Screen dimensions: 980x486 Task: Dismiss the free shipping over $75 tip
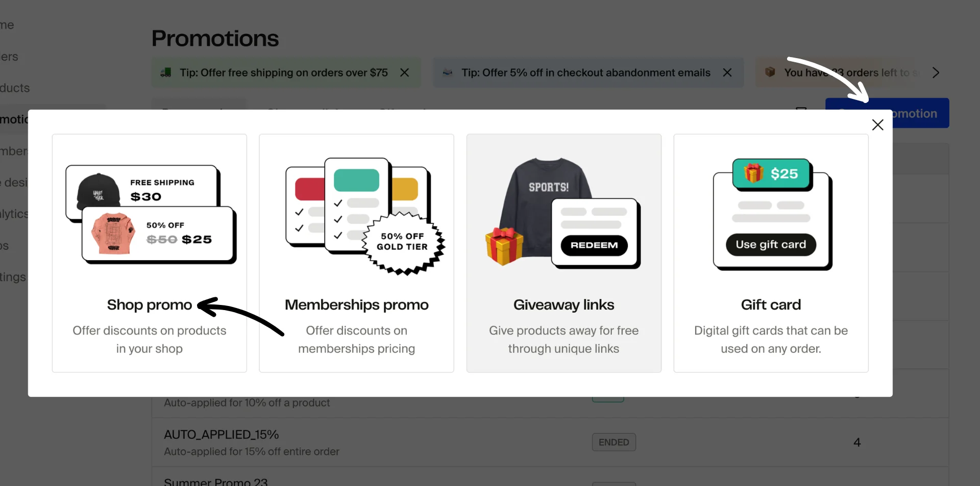pos(404,72)
